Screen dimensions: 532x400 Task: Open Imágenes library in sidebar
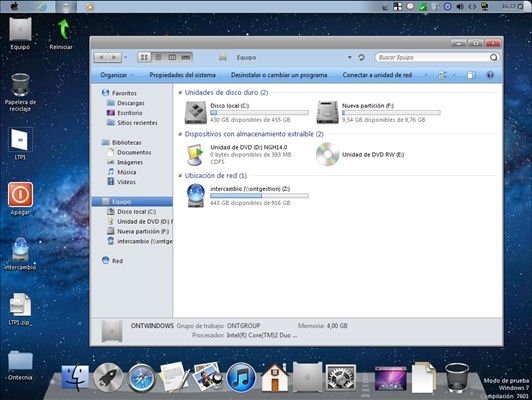point(125,162)
